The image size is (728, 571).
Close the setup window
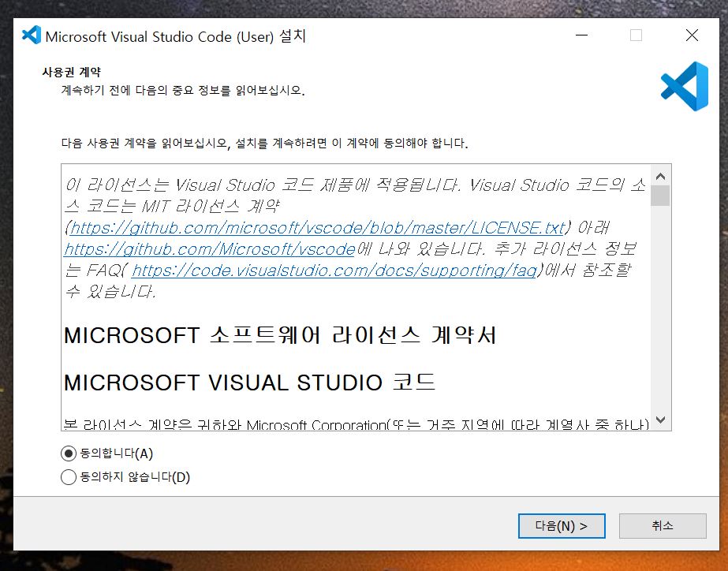pos(692,35)
